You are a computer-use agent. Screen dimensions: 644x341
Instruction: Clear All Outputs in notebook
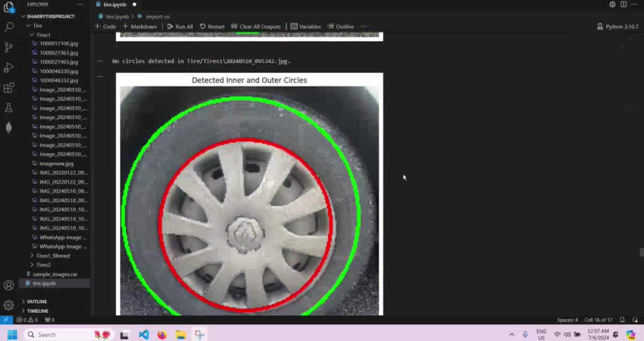(x=256, y=26)
